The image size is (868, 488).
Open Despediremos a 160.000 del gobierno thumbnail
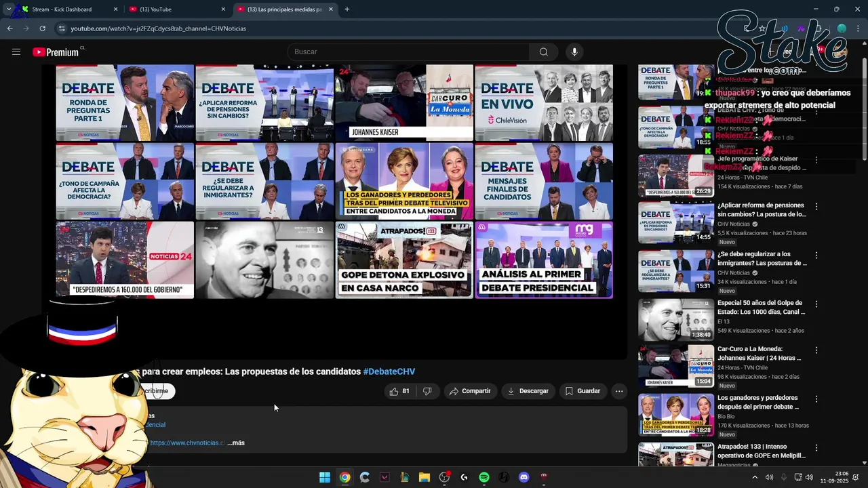point(125,260)
